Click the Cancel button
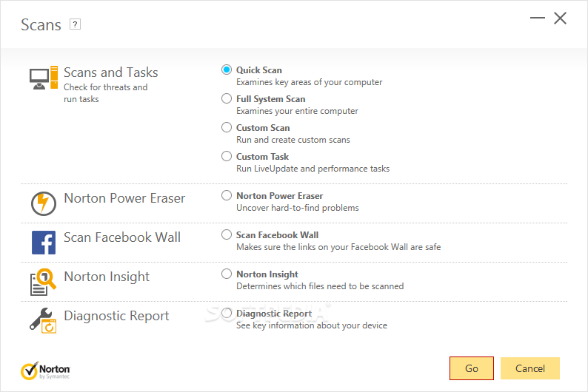This screenshot has width=588, height=392. pos(530,368)
